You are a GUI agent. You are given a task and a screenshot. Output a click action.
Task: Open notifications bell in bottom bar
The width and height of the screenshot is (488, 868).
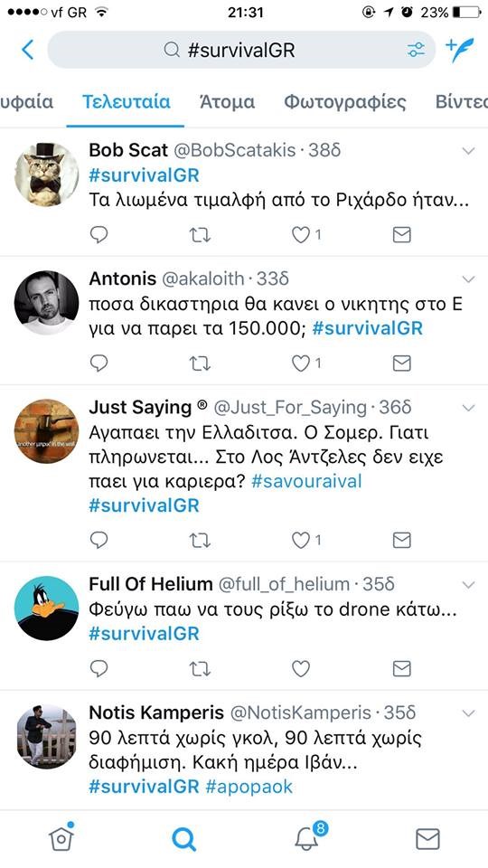(x=307, y=838)
